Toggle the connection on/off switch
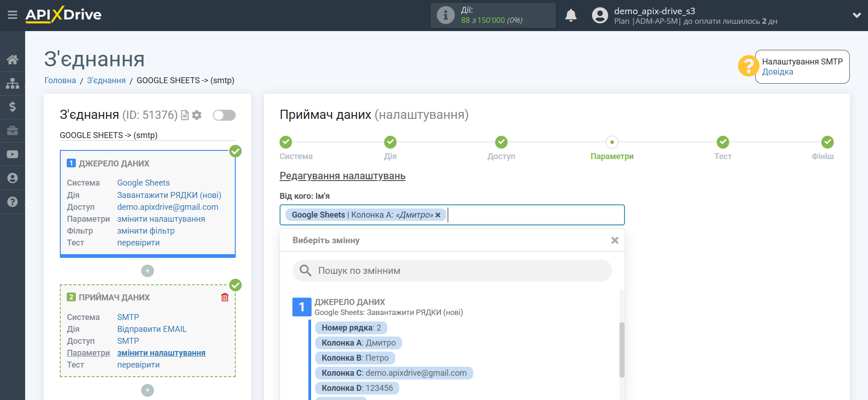Screen dimensions: 868x400 (224, 115)
